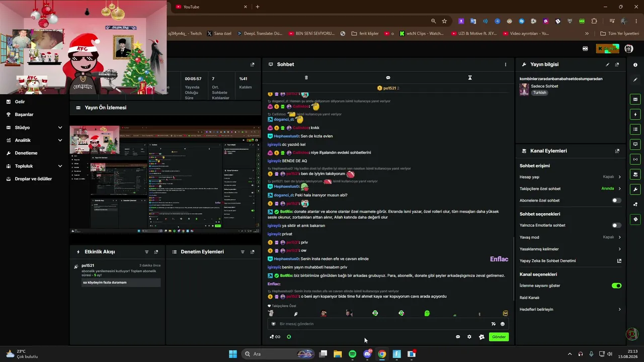Image resolution: width=644 pixels, height=362 pixels.
Task: Pop out the stream stats panel
Action: [253, 64]
